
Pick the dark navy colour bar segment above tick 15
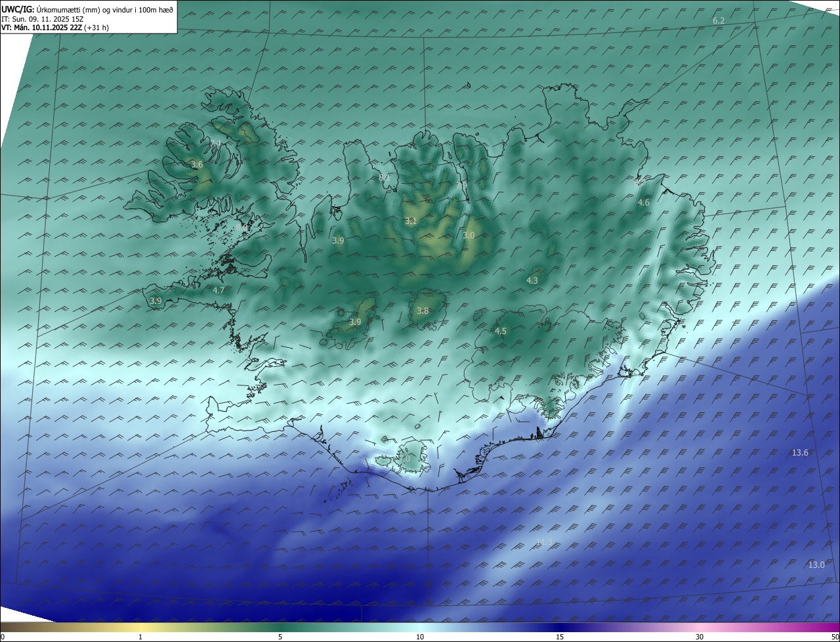(560, 627)
